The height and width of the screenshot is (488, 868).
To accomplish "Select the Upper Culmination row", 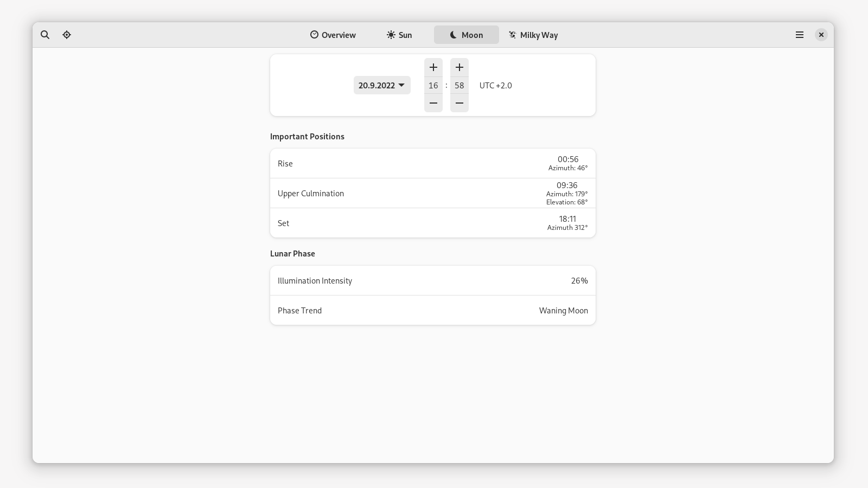I will coord(432,193).
